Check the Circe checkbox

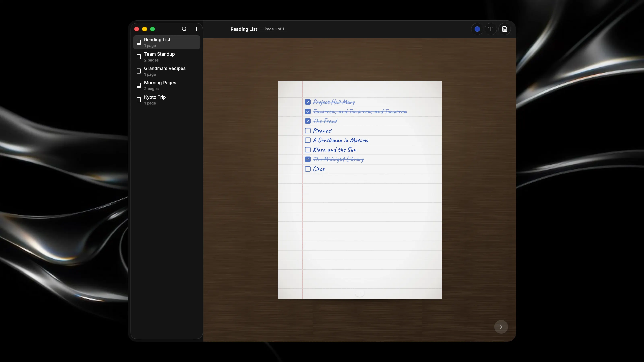click(x=308, y=169)
